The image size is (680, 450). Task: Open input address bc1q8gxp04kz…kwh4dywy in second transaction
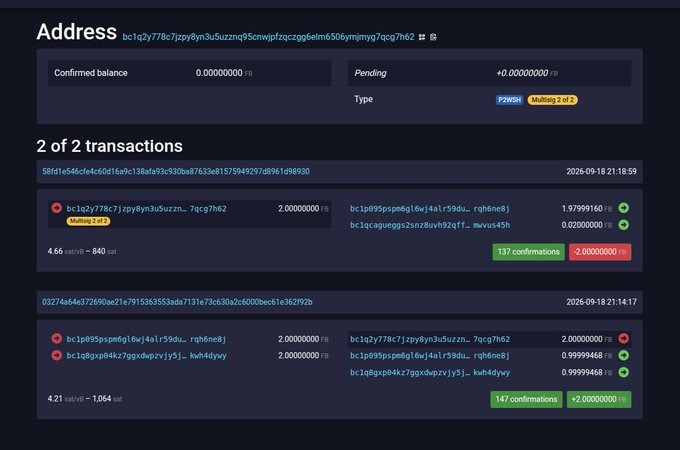click(x=146, y=355)
